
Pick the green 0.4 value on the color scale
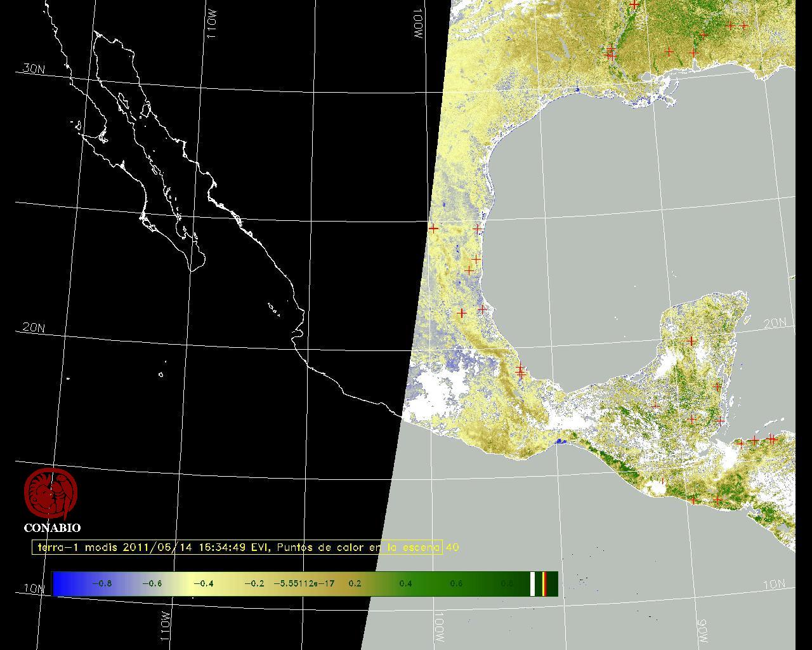point(405,583)
